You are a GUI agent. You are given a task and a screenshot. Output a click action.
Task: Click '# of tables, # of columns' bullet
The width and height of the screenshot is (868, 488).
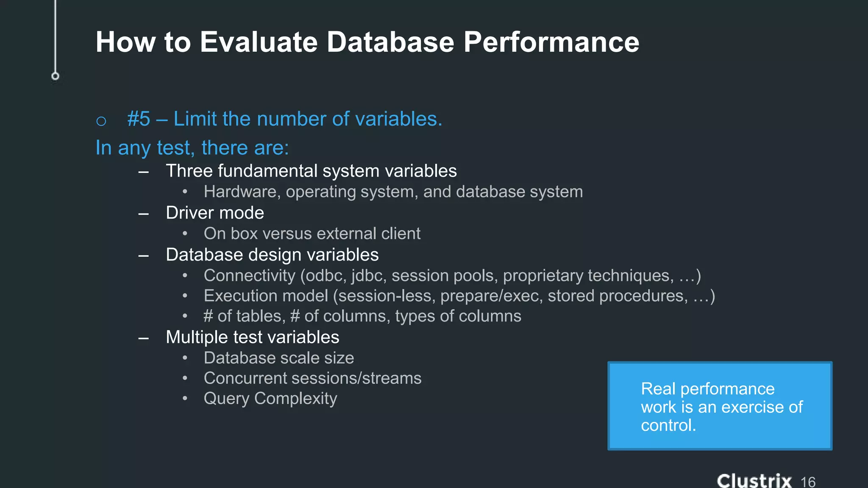[x=362, y=316]
